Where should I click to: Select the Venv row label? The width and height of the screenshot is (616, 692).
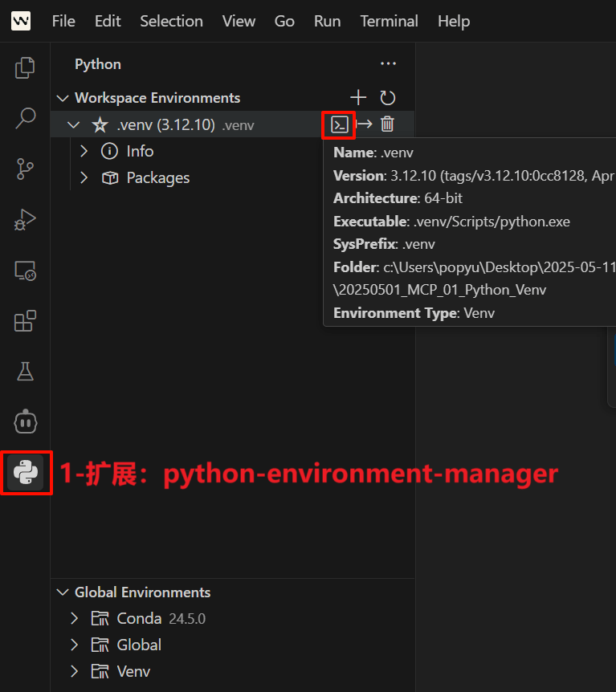(x=133, y=672)
